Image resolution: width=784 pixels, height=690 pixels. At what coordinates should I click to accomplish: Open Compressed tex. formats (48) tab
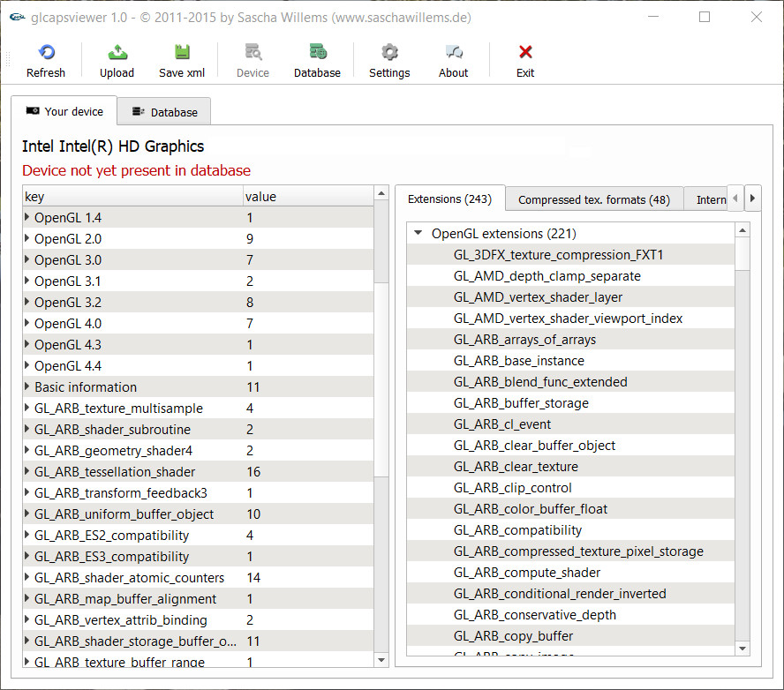[593, 199]
